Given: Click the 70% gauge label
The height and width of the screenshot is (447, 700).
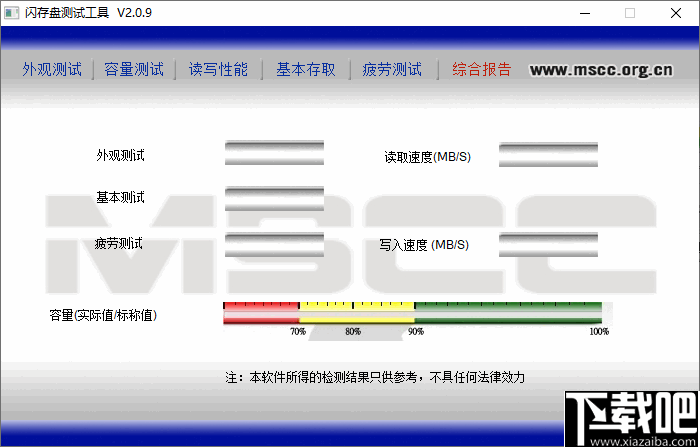Looking at the screenshot, I should [x=298, y=331].
